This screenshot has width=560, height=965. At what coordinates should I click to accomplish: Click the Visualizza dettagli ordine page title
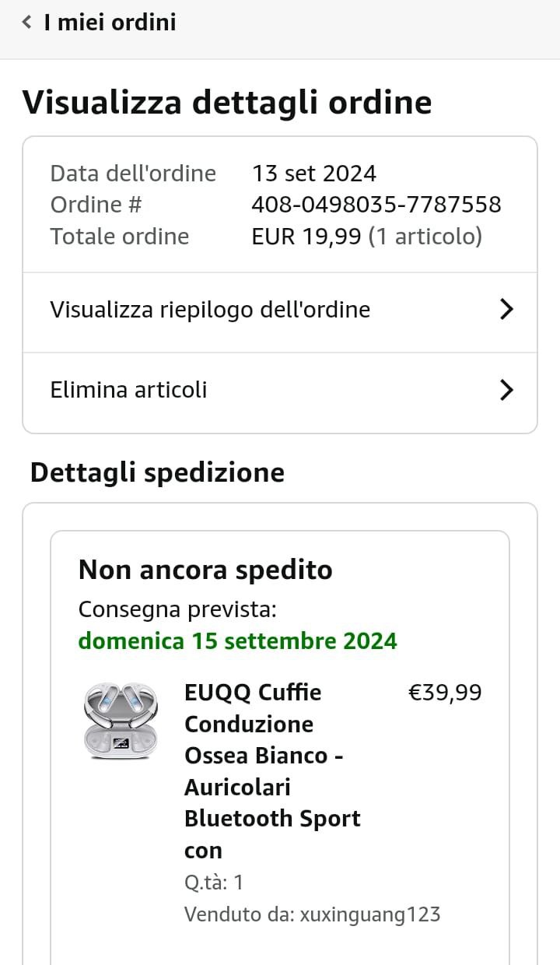[226, 103]
